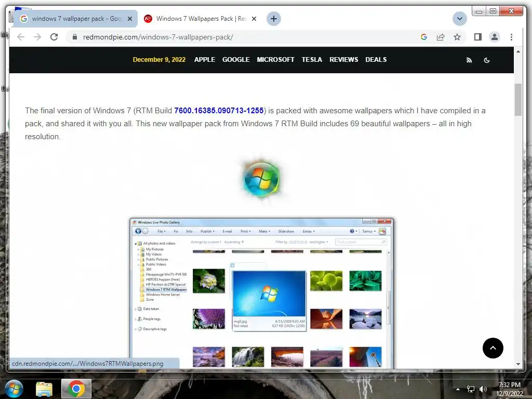The image size is (532, 399).
Task: Open the Chrome three-dot menu
Action: [x=511, y=37]
